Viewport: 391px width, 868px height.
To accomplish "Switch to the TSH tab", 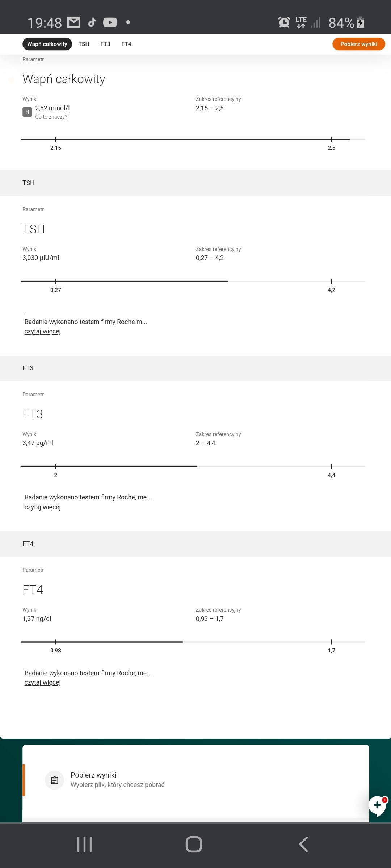I will pos(84,44).
